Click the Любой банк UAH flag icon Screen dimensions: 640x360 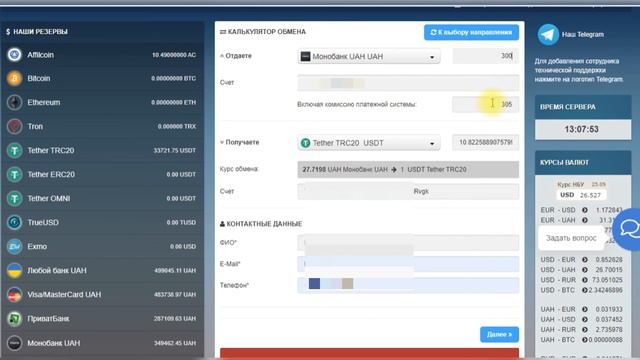pos(14,271)
